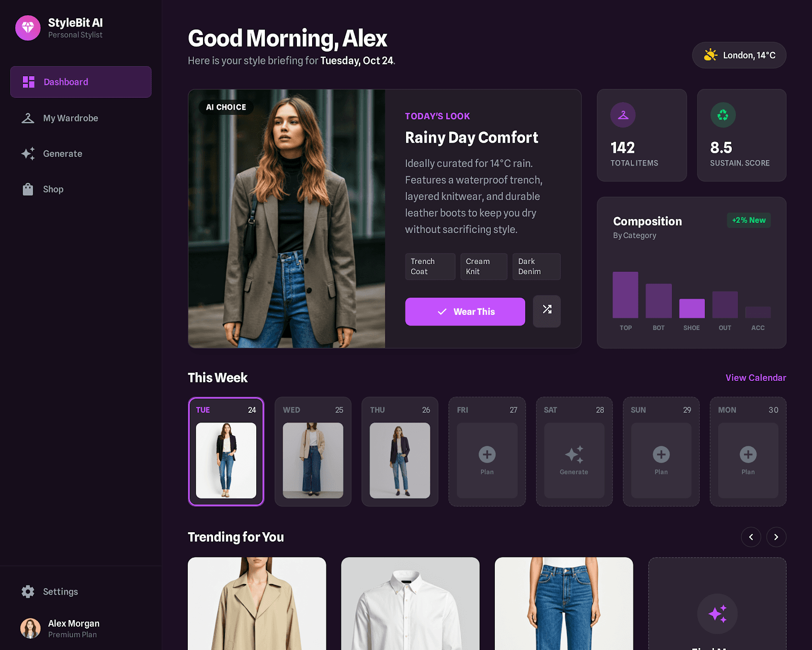Click the plus Plan icon on Monday 30
This screenshot has width=812, height=650.
[748, 454]
